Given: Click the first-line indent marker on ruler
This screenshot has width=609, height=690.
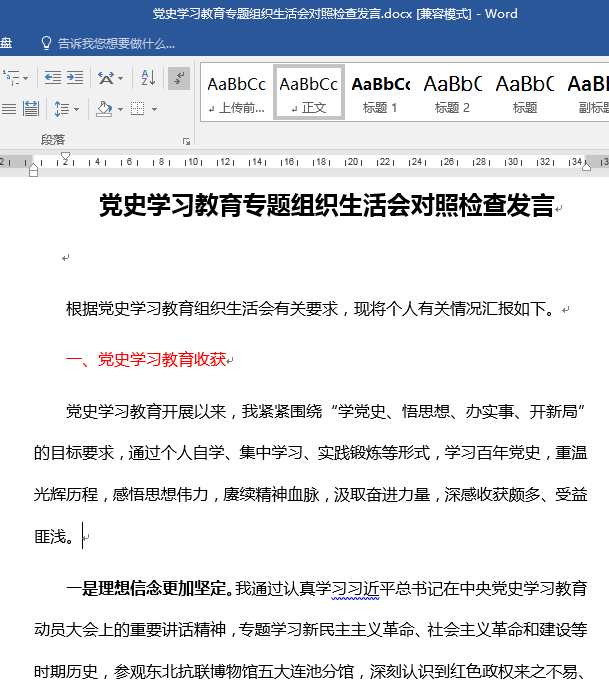Looking at the screenshot, I should 66,157.
